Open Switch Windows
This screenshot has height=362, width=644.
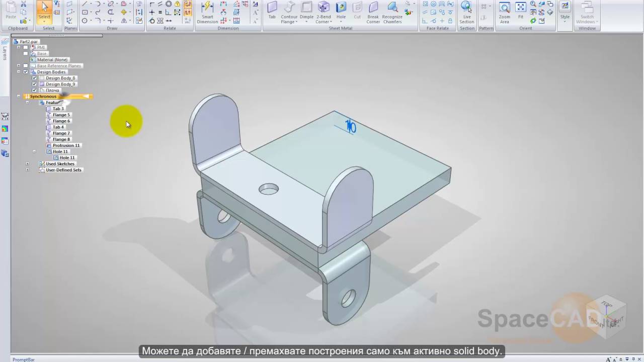pos(587,13)
